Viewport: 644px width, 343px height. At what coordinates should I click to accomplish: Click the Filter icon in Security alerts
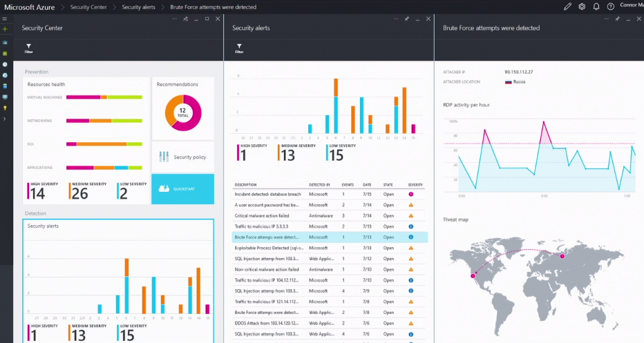click(x=239, y=48)
